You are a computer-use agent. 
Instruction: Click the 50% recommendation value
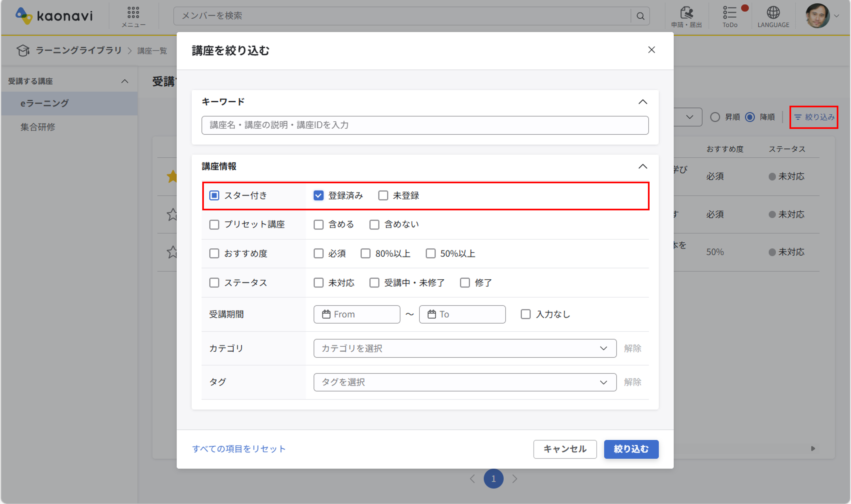[x=715, y=252]
